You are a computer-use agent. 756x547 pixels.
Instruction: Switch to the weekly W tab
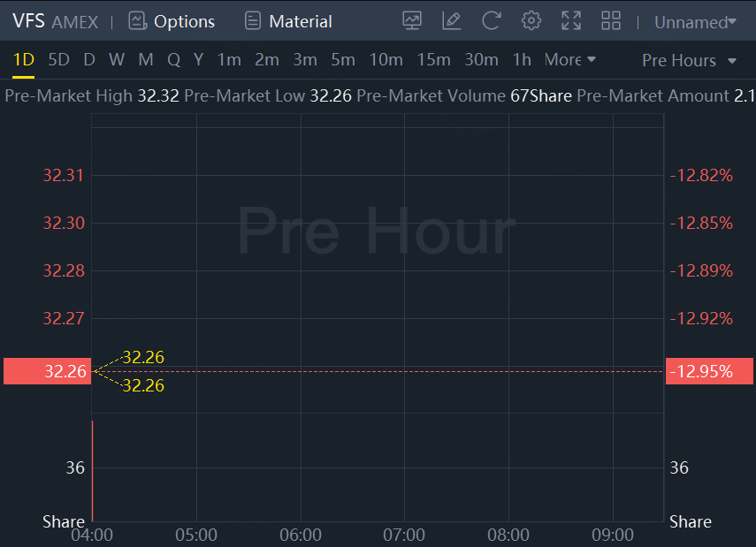click(x=117, y=60)
